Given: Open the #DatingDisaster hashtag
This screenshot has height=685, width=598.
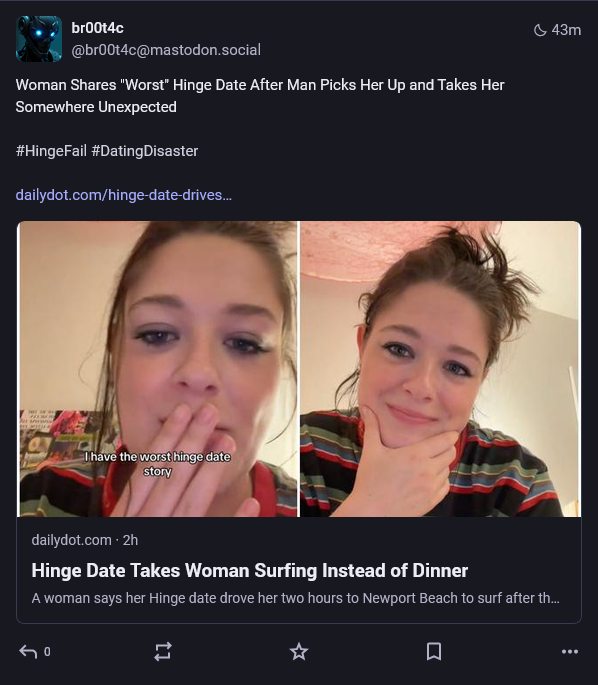Looking at the screenshot, I should tap(145, 151).
